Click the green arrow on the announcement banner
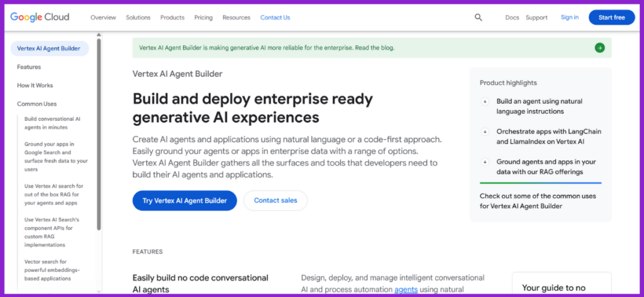Screen dimensions: 644x297 coord(599,48)
